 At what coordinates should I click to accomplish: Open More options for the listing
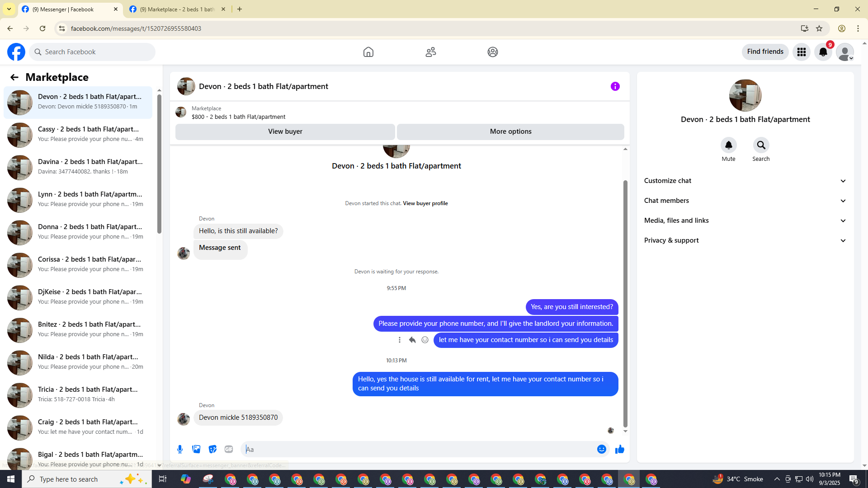pos(510,131)
